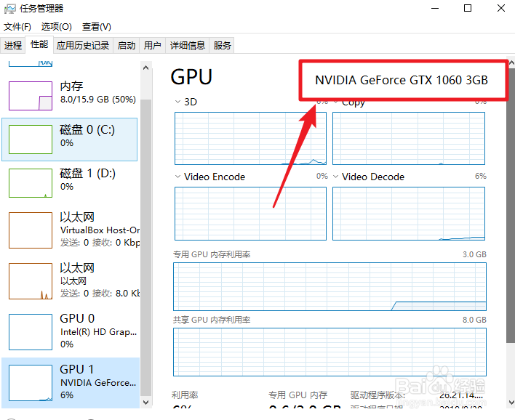Click the sidebar scrollbar thumb
Viewport: 515px width, 420px height.
point(146,248)
